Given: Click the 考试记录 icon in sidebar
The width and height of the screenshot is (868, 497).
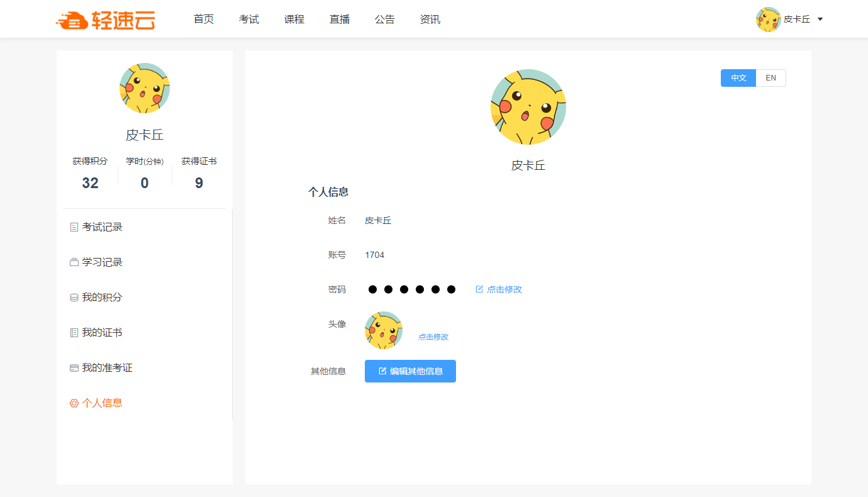Looking at the screenshot, I should pos(74,227).
